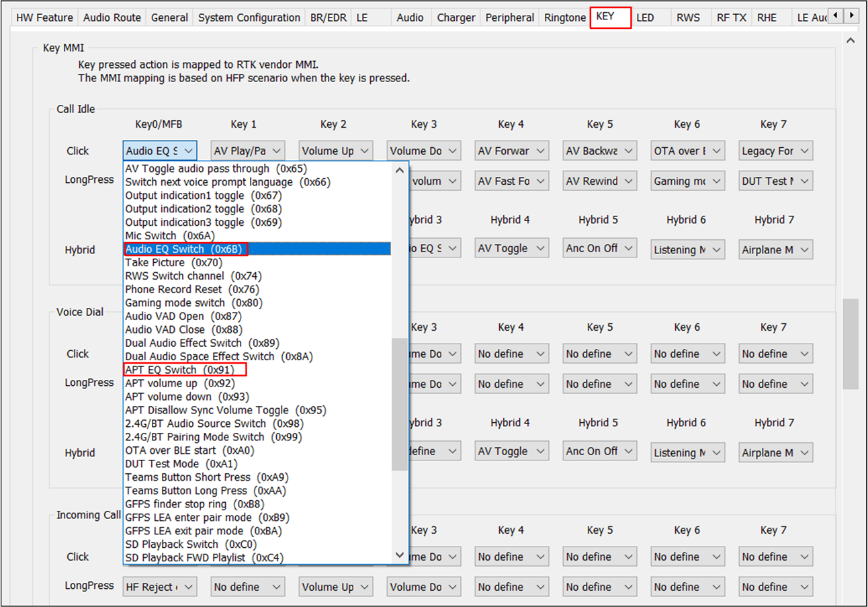Collapse the Call Idle Click Key0/MFB dropdown
The height and width of the screenshot is (607, 868).
click(x=160, y=151)
